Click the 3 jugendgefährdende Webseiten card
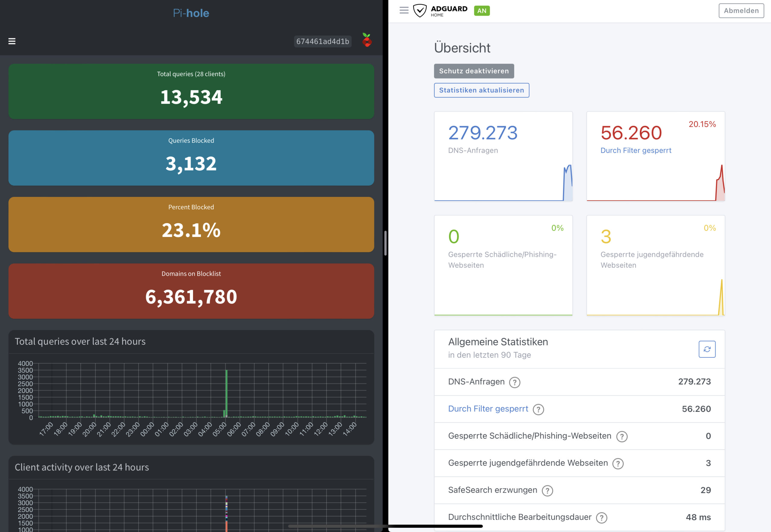This screenshot has height=532, width=771. click(x=656, y=265)
